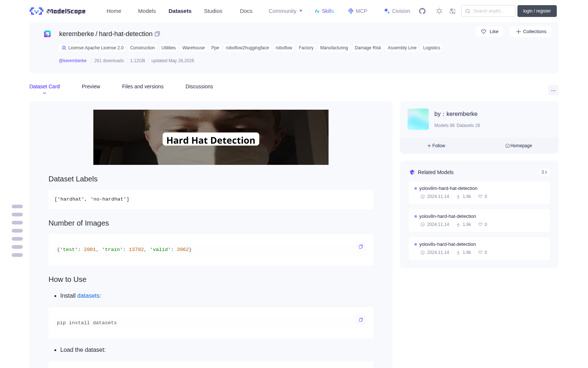Copy the pip install datasets command
588x368 pixels.
(361, 320)
